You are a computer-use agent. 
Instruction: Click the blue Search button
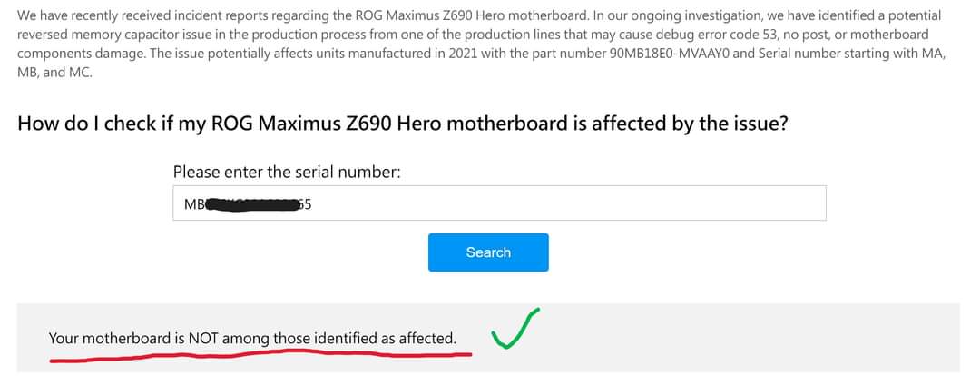[x=488, y=252]
